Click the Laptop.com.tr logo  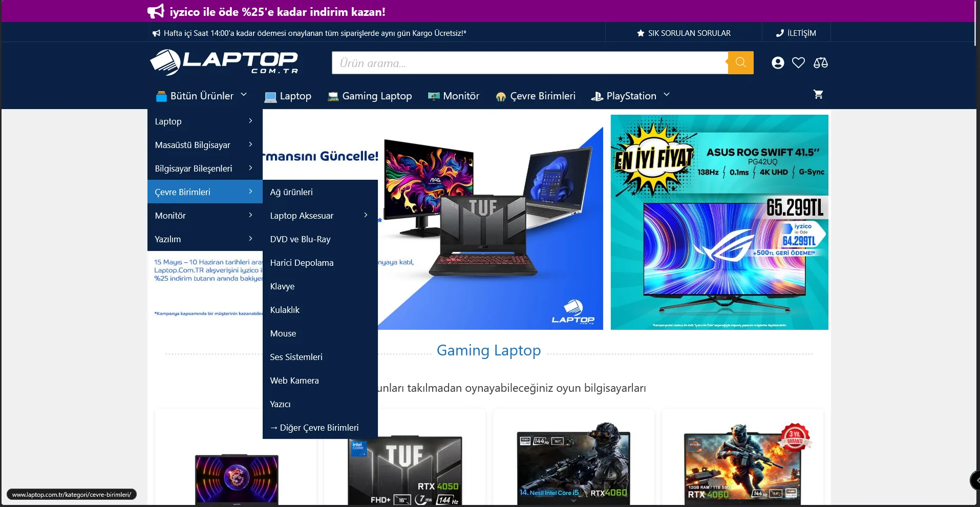tap(224, 62)
